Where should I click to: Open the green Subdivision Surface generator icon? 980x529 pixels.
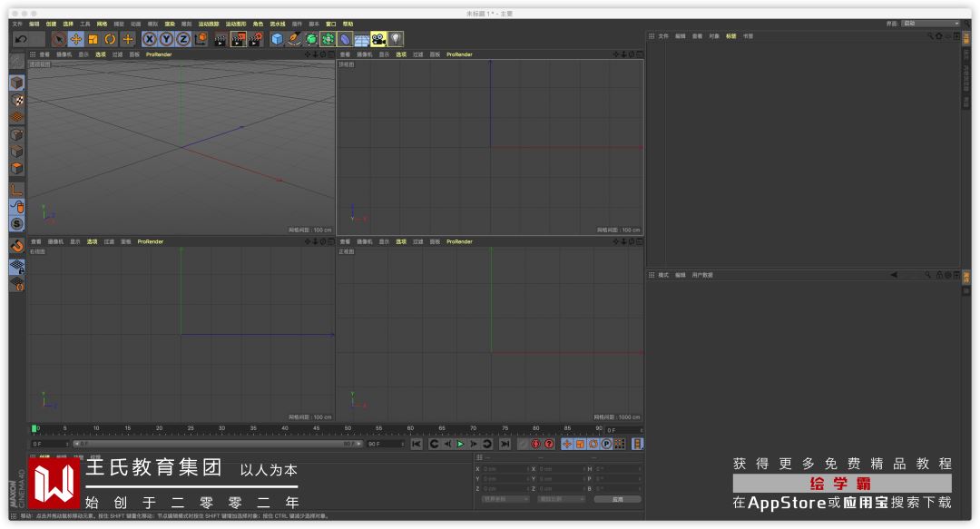pyautogui.click(x=311, y=39)
